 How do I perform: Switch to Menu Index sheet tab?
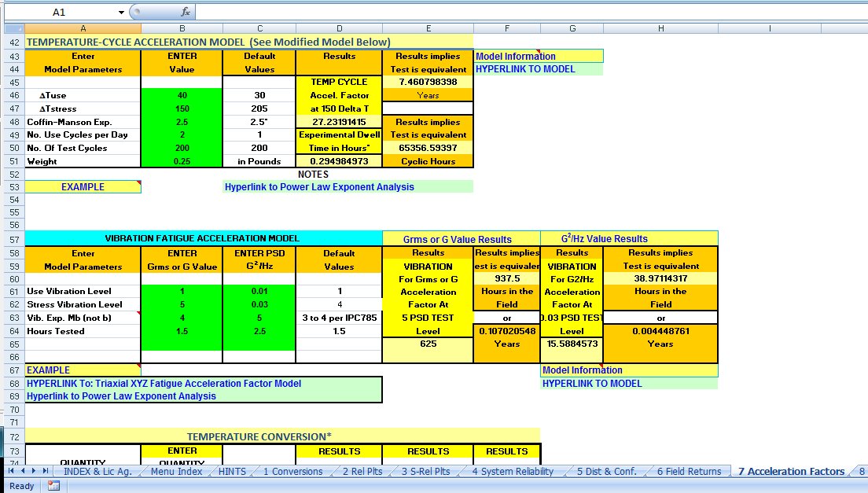point(177,472)
